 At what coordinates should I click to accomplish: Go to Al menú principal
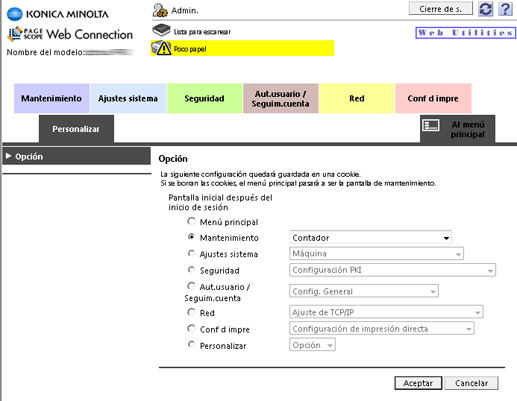pyautogui.click(x=457, y=129)
